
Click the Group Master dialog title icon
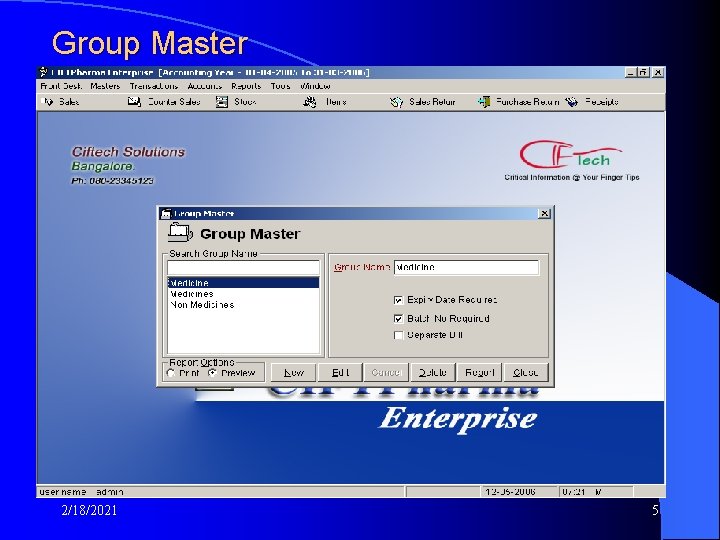[166, 214]
